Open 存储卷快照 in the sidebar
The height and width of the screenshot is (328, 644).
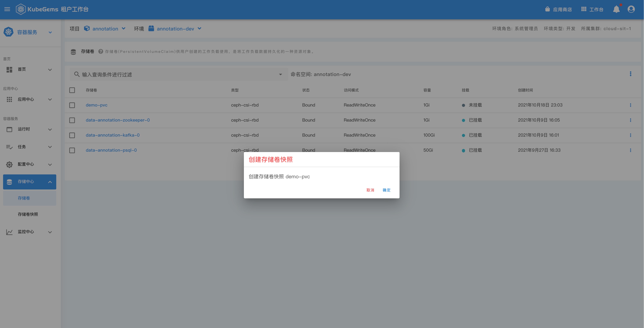28,214
